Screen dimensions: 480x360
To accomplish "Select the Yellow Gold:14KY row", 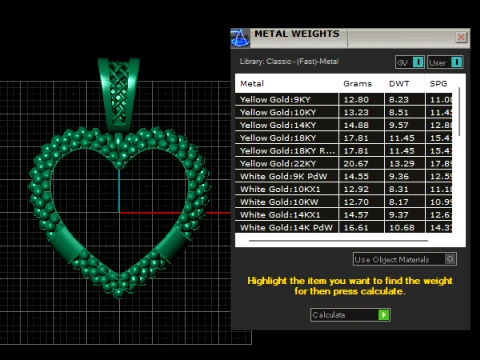I will (x=344, y=125).
